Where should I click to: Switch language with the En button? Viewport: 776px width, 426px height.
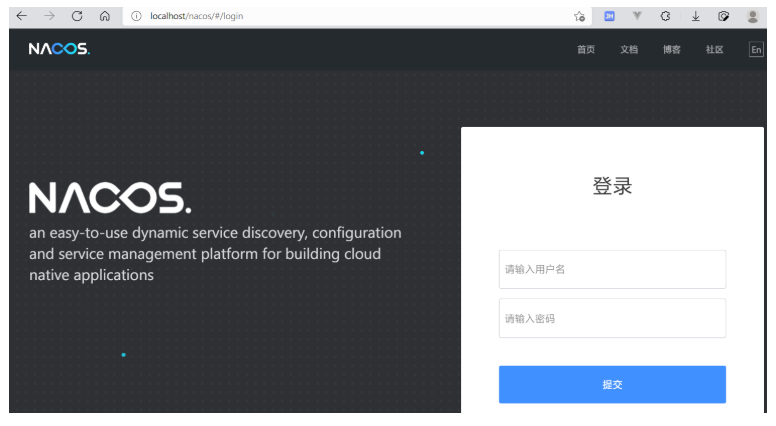[756, 49]
